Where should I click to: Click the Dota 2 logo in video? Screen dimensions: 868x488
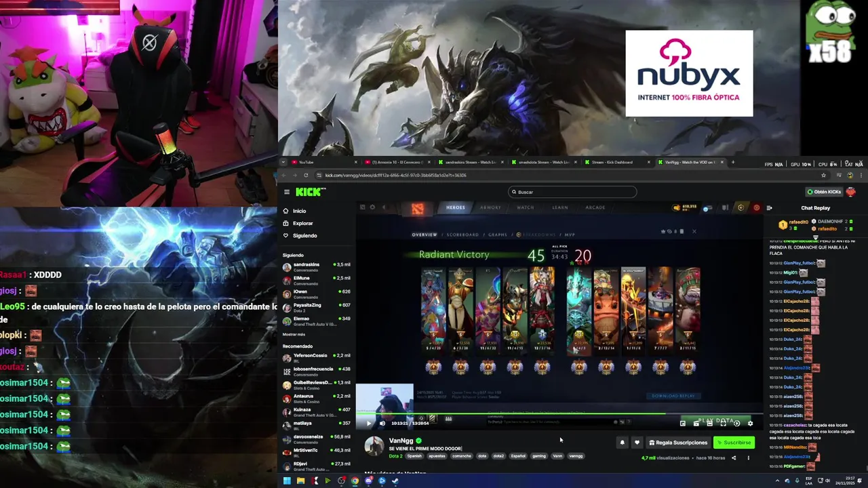point(418,209)
